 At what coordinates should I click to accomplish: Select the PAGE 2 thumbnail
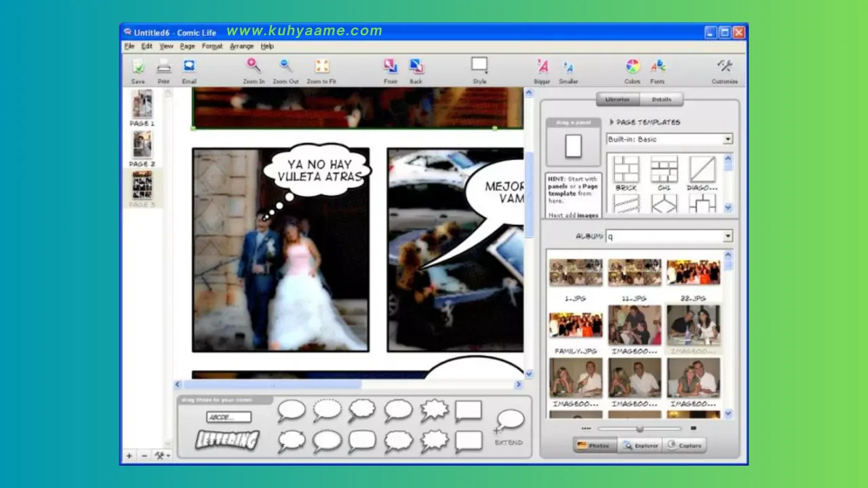(142, 144)
